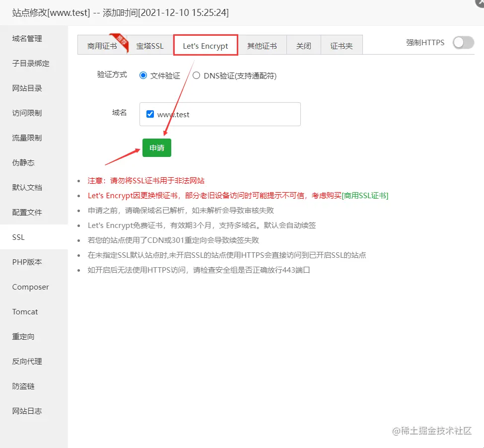Click the 验证方式 label
Screen dimensions: 484x448
click(x=112, y=75)
